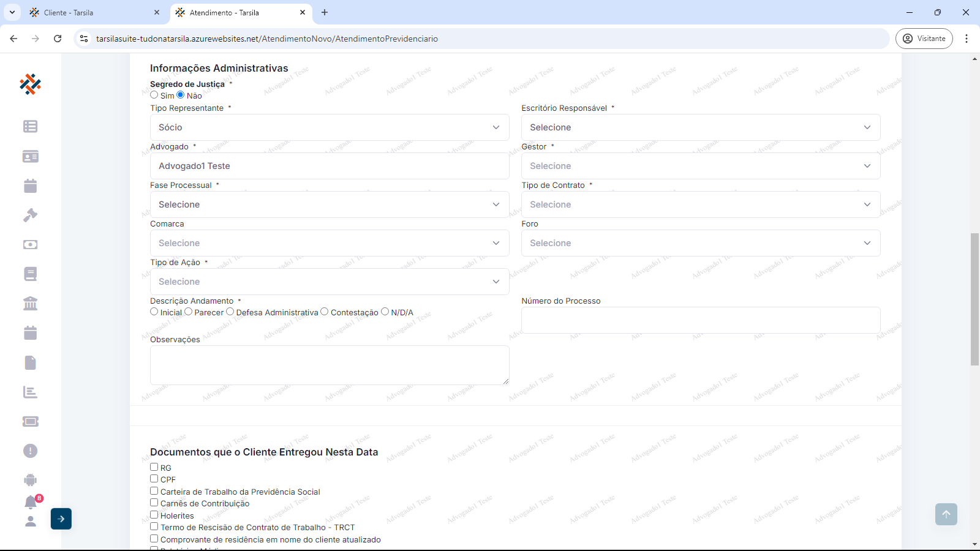Screen dimensions: 980x551
Task: Click the scroll-to-top arrow button
Action: pyautogui.click(x=946, y=514)
